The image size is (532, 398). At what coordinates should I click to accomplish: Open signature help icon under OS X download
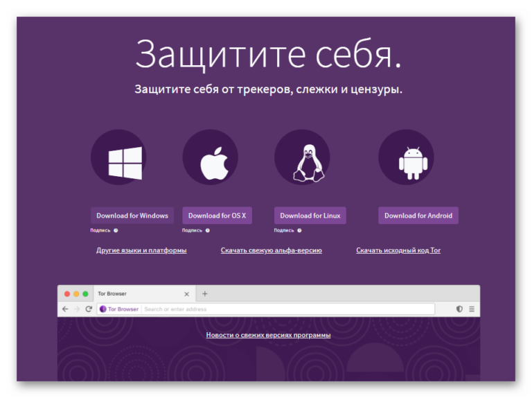[208, 230]
